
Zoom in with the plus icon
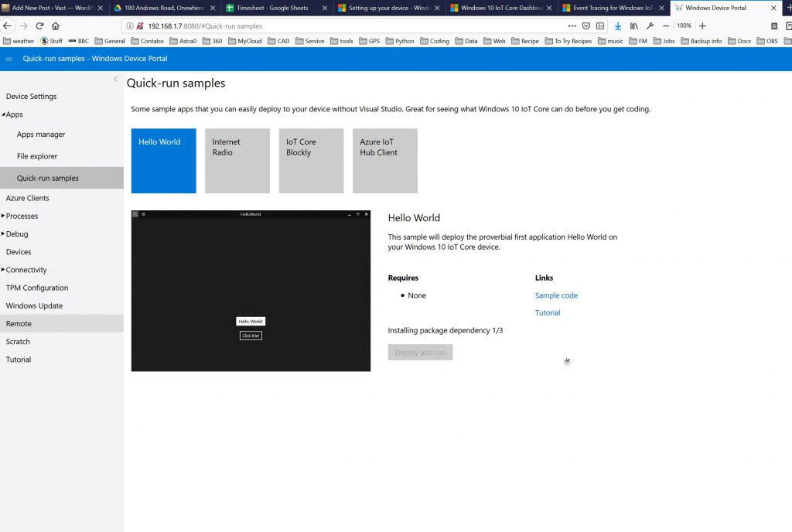pos(702,26)
